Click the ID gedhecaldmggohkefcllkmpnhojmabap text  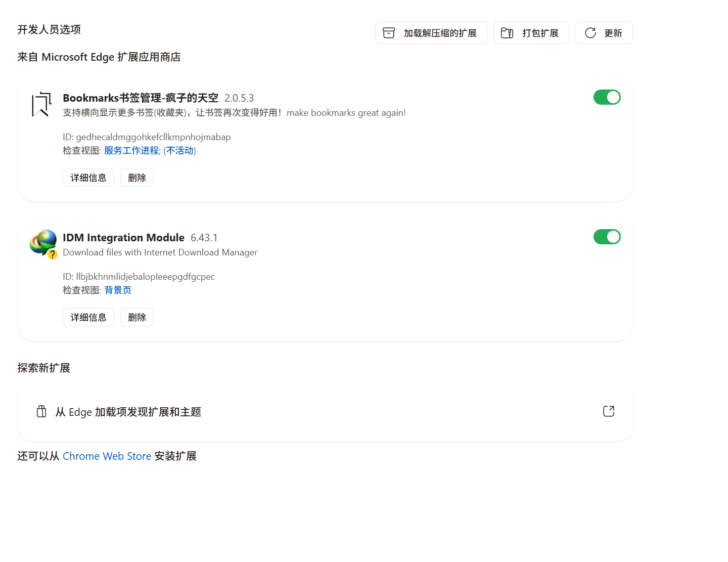point(147,137)
